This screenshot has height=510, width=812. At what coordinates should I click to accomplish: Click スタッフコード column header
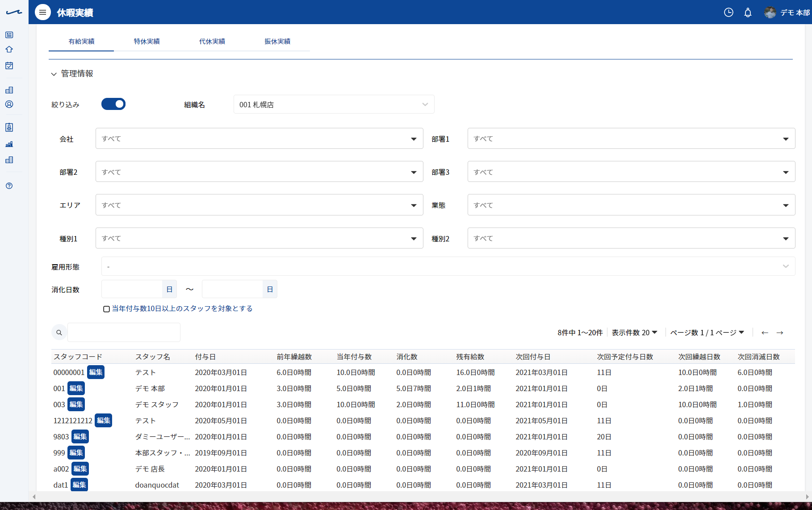pyautogui.click(x=78, y=357)
